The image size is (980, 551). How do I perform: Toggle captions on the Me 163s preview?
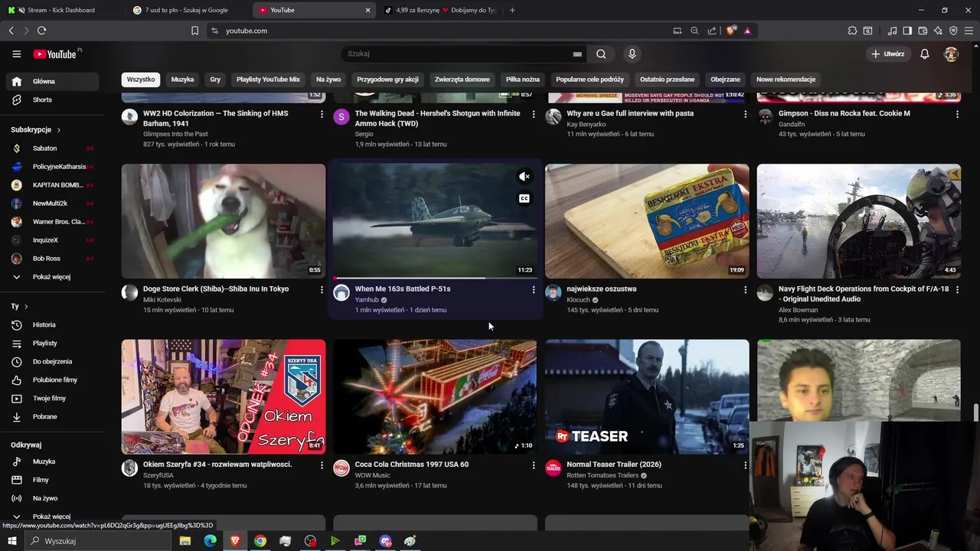tap(524, 198)
